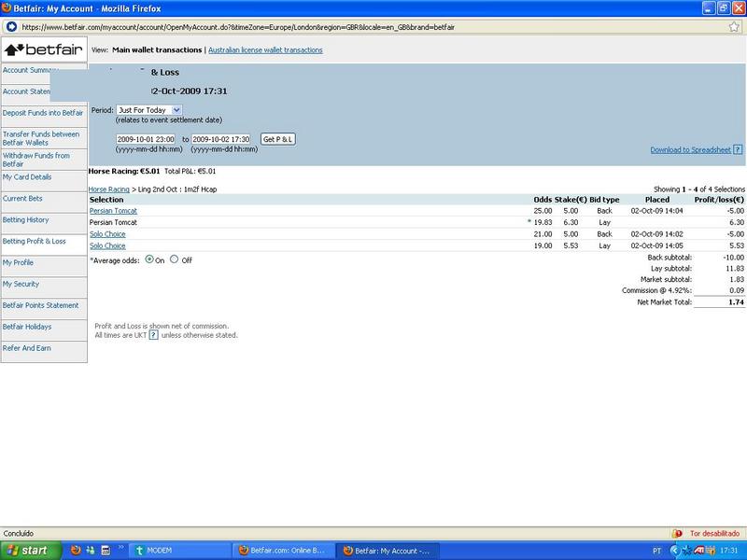
Task: Click the Betfair logo
Action: click(x=44, y=49)
